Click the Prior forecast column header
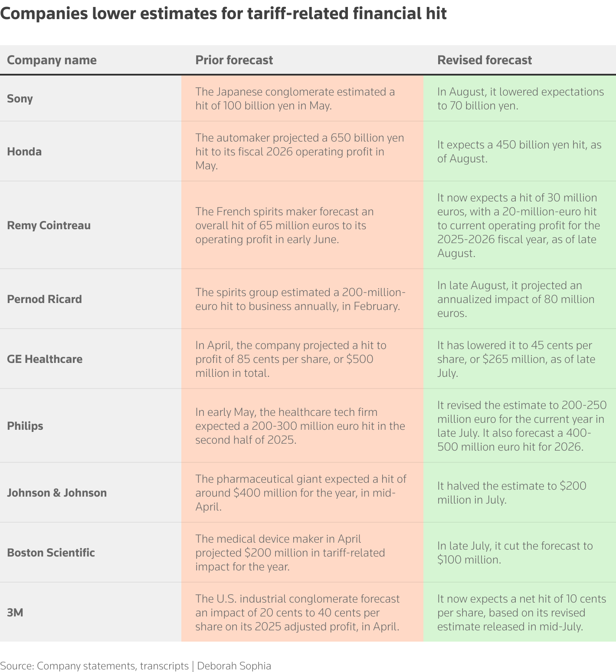The height and width of the screenshot is (672, 616). [x=234, y=60]
